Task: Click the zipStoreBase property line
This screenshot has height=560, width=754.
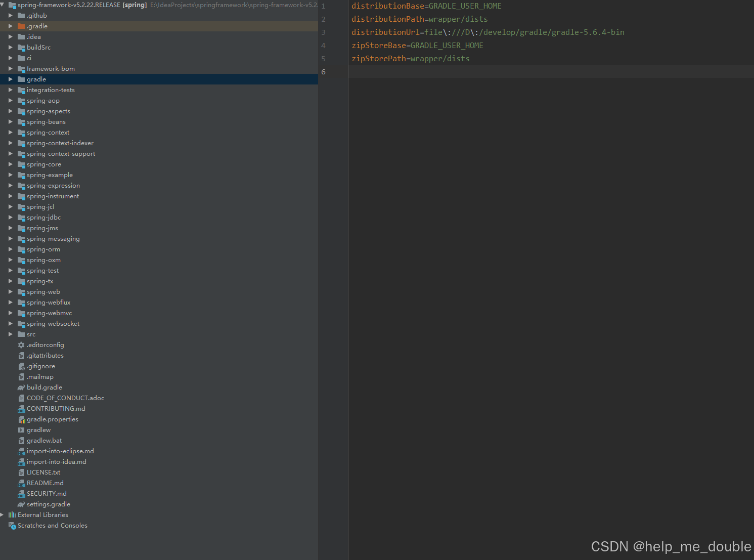Action: [x=417, y=46]
